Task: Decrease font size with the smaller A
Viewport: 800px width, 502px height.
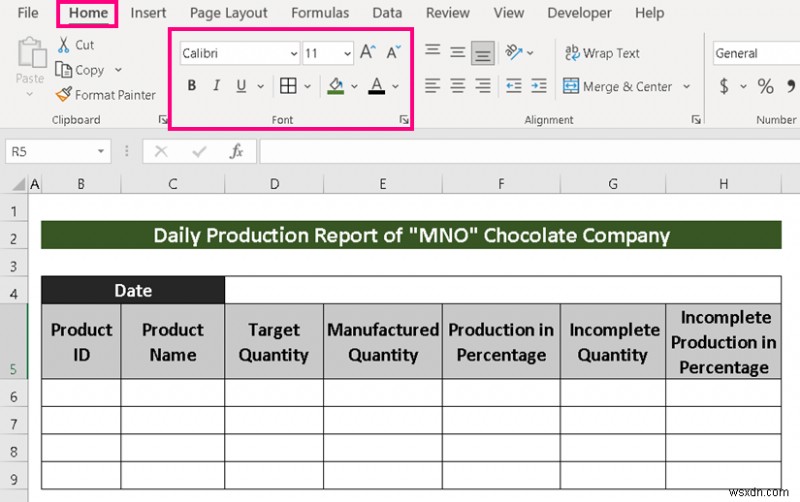Action: (393, 53)
